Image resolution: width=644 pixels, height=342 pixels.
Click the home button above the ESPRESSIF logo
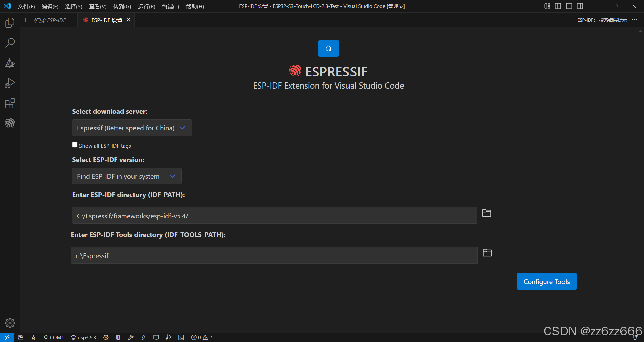click(329, 48)
